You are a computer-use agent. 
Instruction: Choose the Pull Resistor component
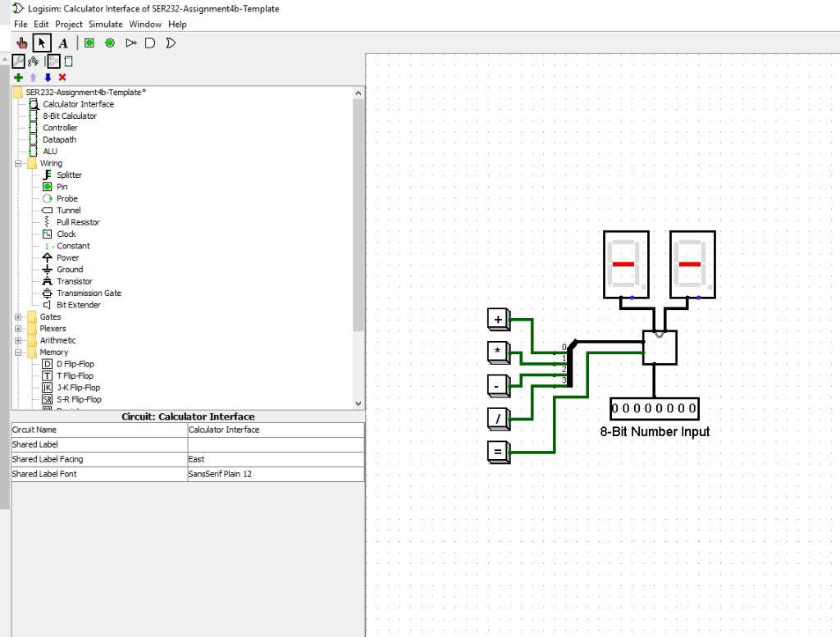point(78,222)
